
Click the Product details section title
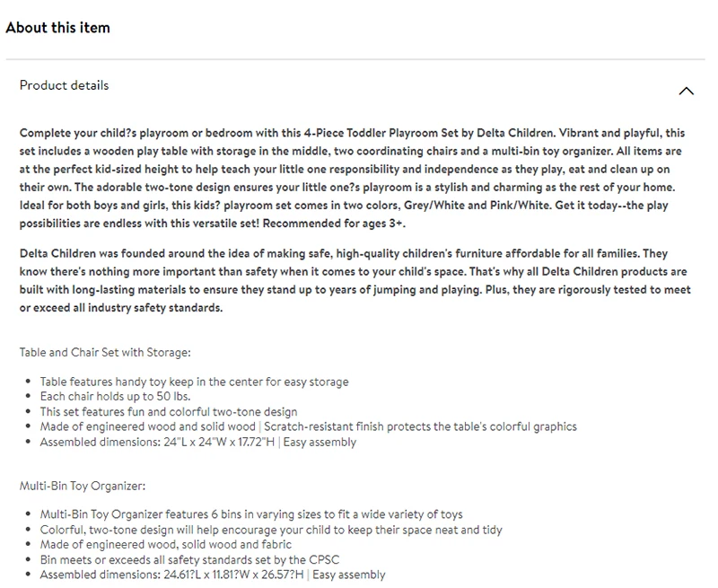[64, 85]
